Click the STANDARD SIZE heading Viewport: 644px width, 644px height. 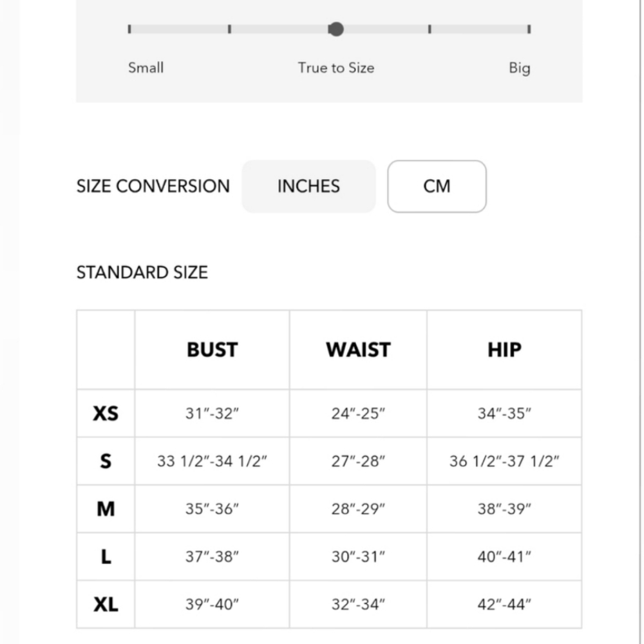click(142, 272)
